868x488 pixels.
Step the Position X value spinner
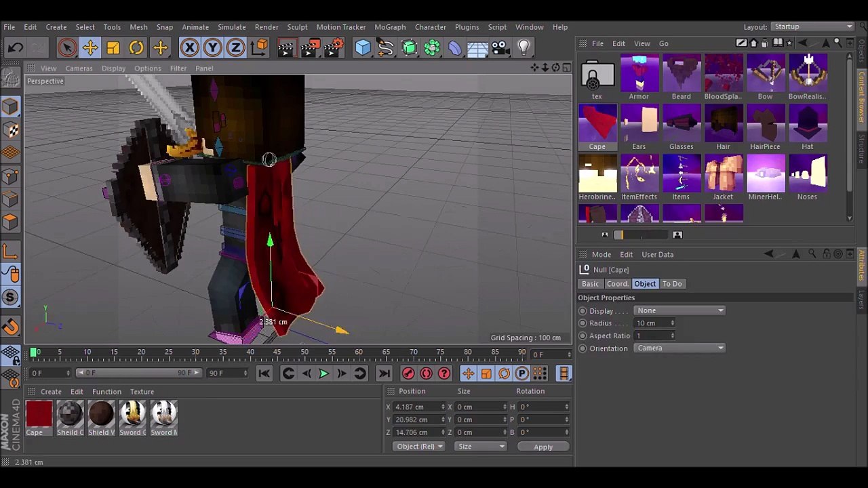(x=443, y=407)
